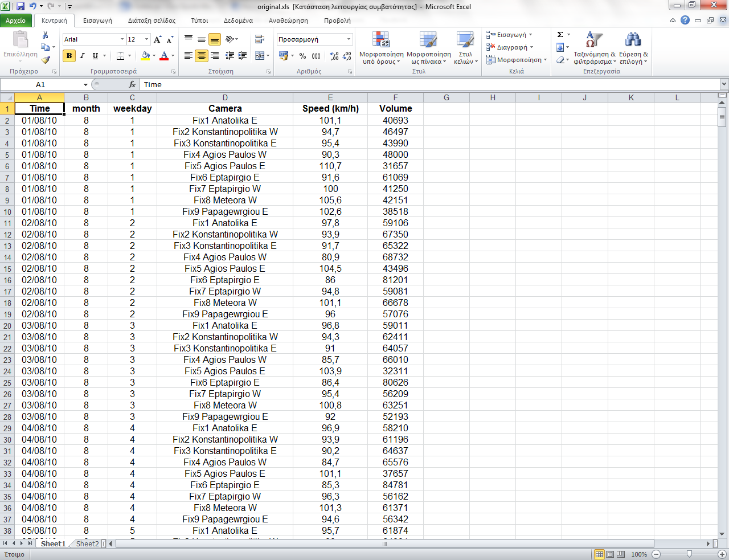Expand the Name Box A1 dropdown
Screen dimensions: 729x560
click(x=85, y=84)
